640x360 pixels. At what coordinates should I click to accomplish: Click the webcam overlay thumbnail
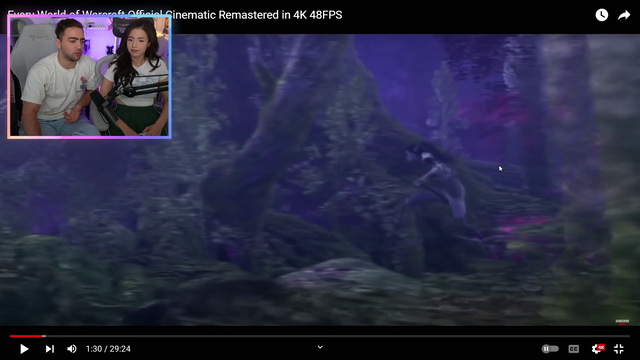coord(89,77)
